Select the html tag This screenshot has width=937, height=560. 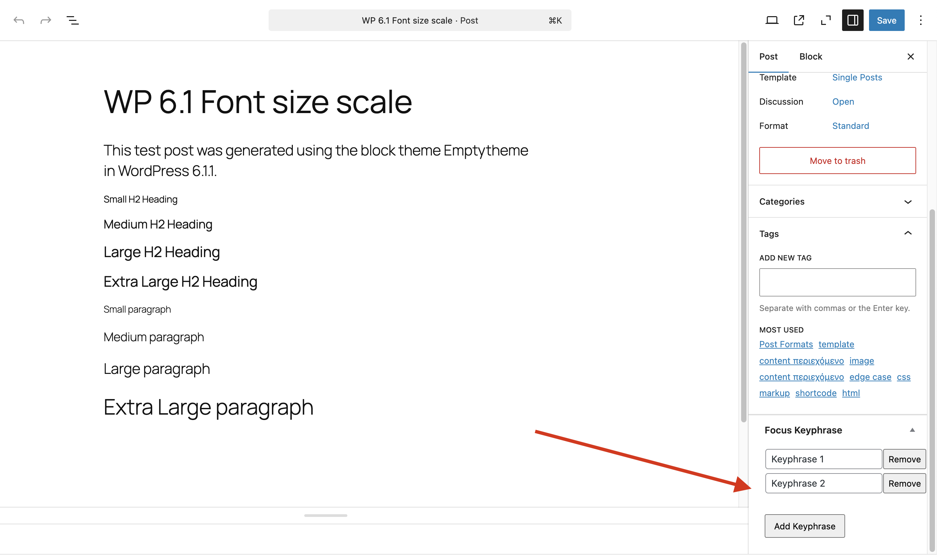click(x=851, y=393)
